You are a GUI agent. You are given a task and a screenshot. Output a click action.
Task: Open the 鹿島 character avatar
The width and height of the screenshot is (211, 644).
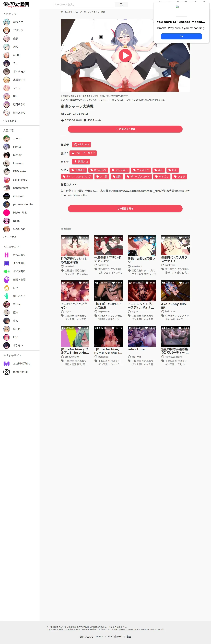pyautogui.click(x=7, y=39)
